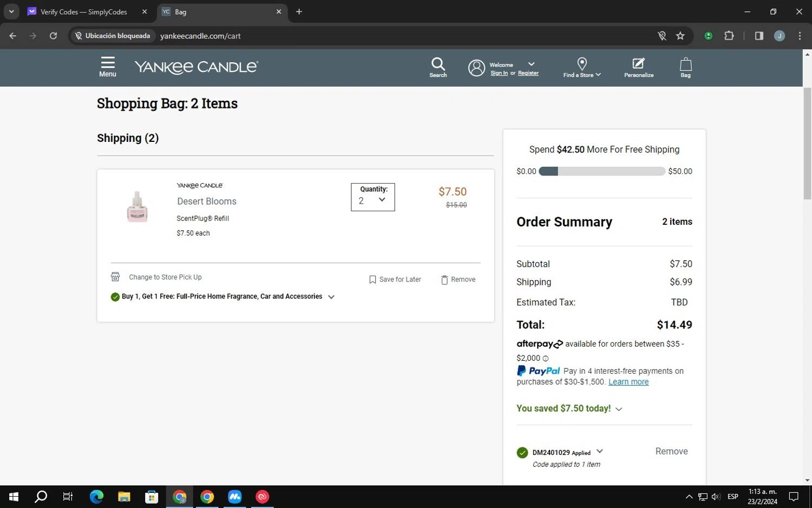Image resolution: width=812 pixels, height=508 pixels.
Task: Close the Bag tab
Action: point(279,11)
